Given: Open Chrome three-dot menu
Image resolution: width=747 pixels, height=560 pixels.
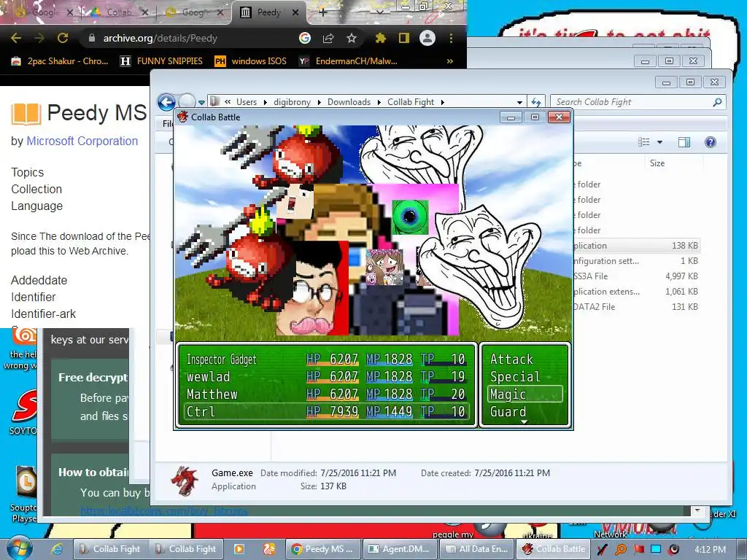Looking at the screenshot, I should pos(451,38).
